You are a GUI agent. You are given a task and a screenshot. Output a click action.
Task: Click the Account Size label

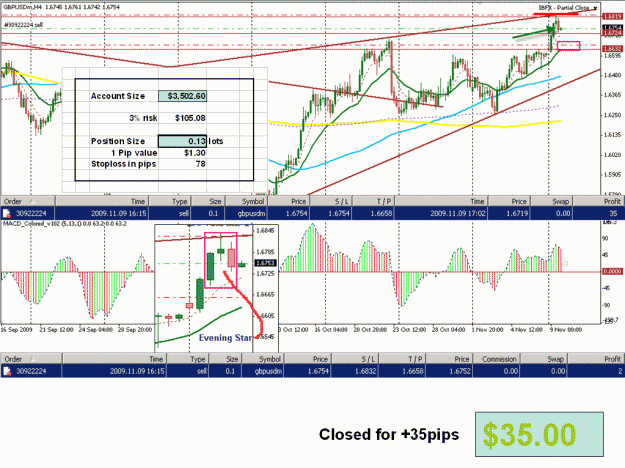118,96
